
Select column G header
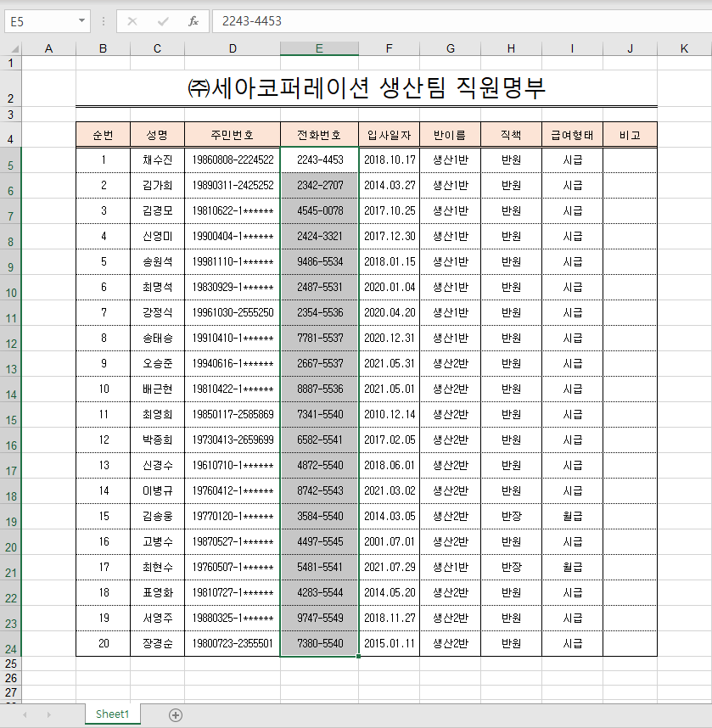450,48
